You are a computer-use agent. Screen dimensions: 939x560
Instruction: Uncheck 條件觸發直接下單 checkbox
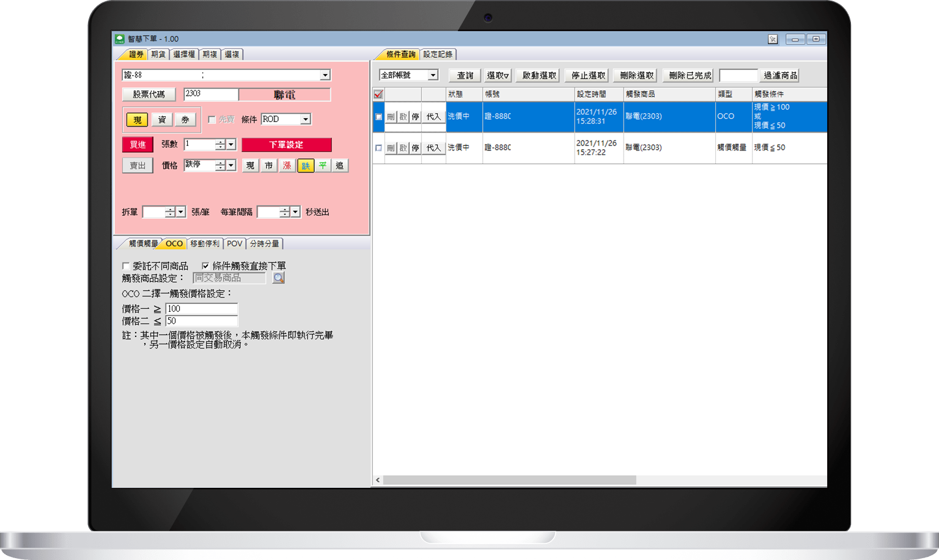205,266
